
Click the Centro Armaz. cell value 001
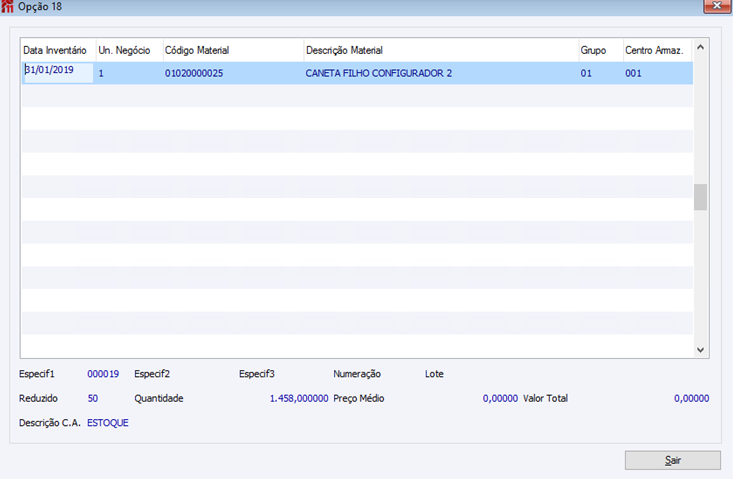[633, 73]
